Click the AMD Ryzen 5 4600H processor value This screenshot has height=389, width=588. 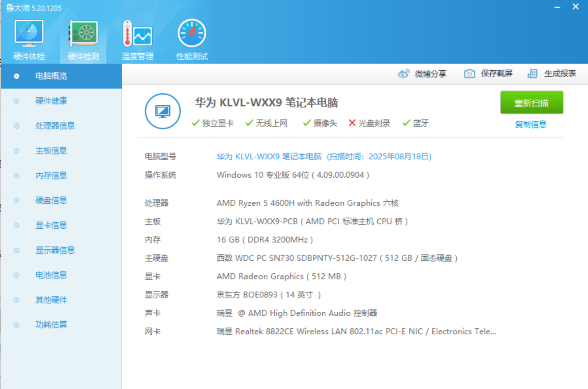click(308, 203)
